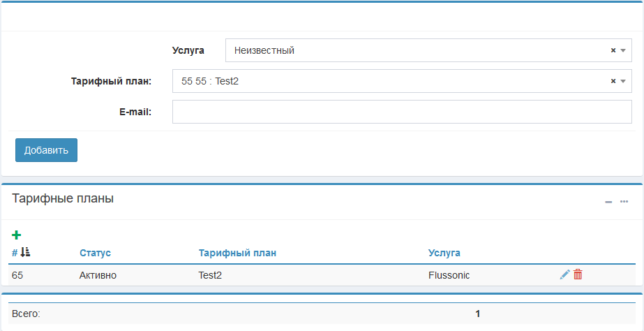Open the ellipsis menu of Тарифные планы panel
The height and width of the screenshot is (331, 644).
[x=624, y=202]
